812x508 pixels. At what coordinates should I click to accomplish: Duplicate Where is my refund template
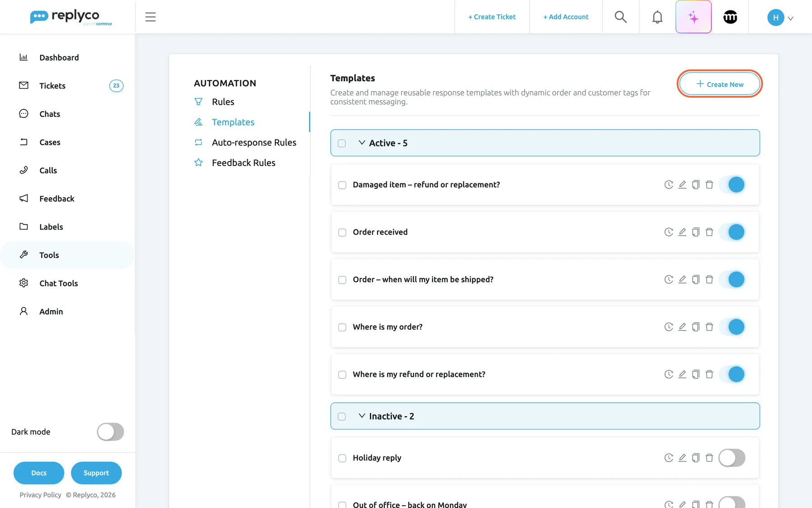(696, 374)
